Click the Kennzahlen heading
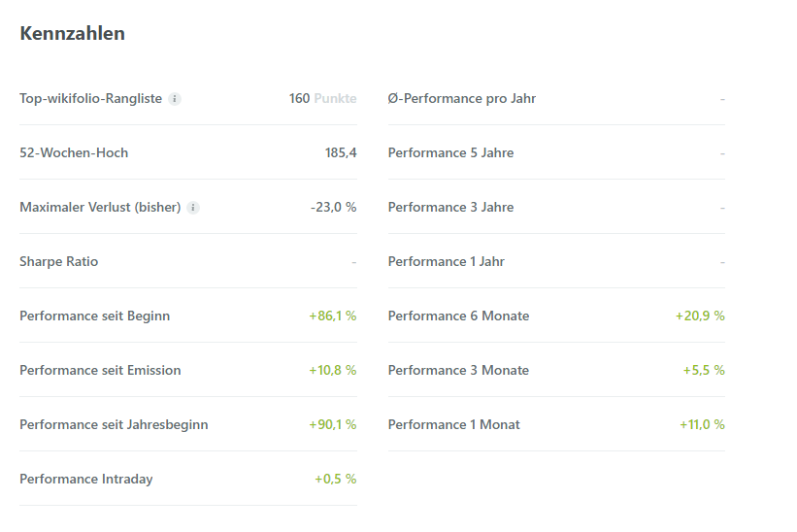797x532 pixels. (x=72, y=34)
